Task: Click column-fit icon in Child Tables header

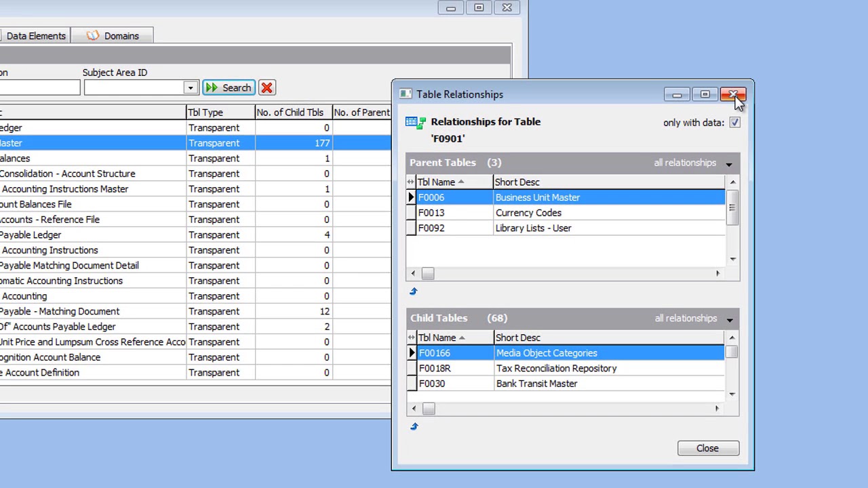Action: pos(411,338)
